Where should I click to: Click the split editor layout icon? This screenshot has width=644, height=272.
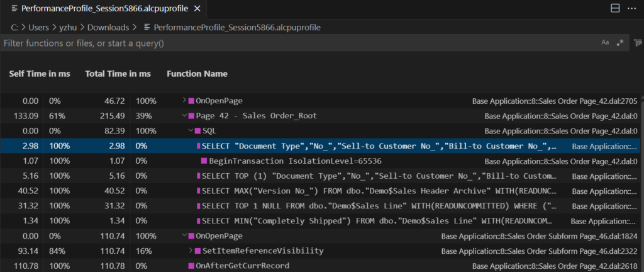point(614,9)
